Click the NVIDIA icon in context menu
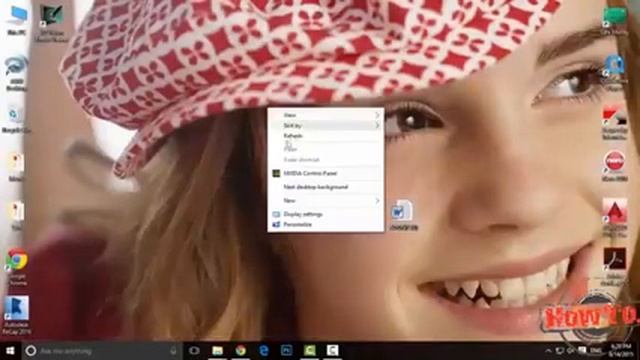 click(x=276, y=173)
